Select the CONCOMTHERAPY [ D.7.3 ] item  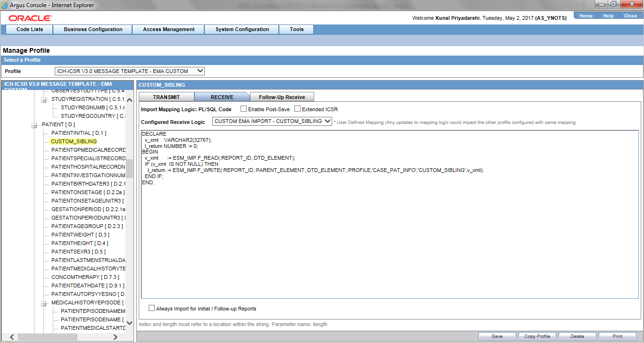pos(85,277)
